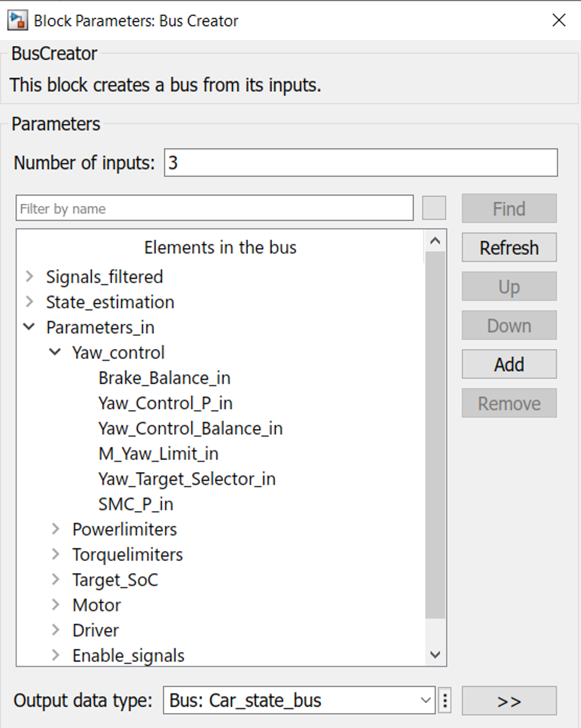Select the Target_SoC element
The image size is (581, 728).
click(x=115, y=580)
